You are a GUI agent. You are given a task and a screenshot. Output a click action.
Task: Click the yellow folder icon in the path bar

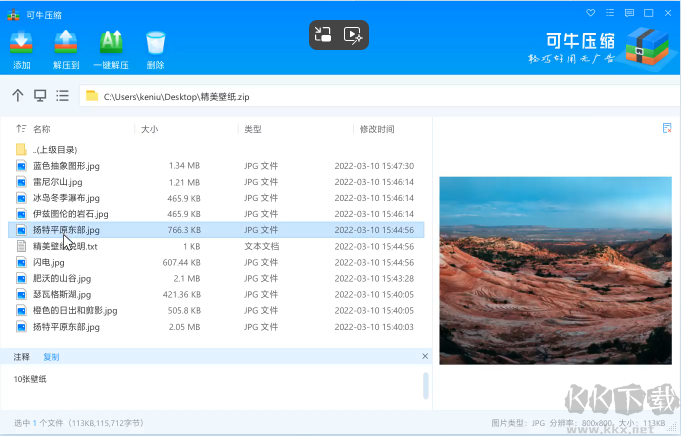[92, 96]
